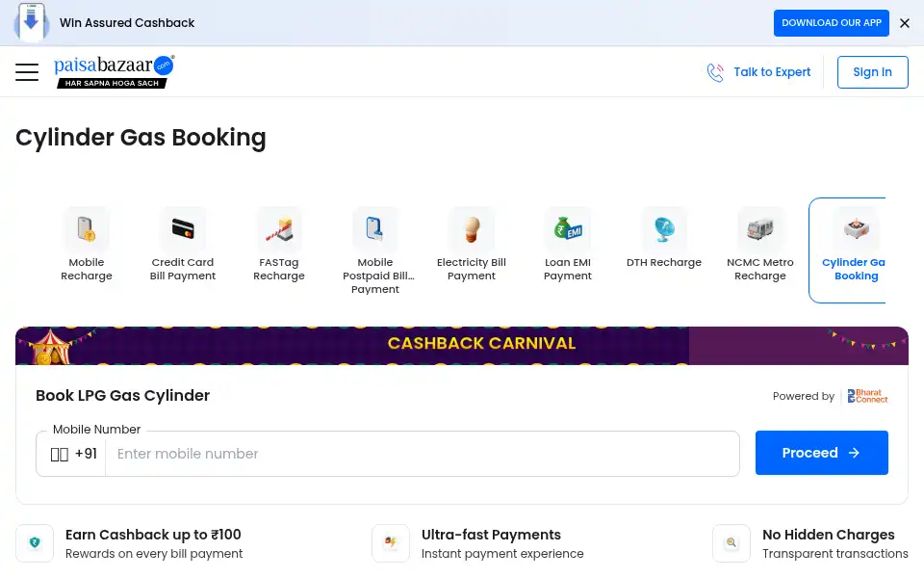Viewport: 924px width, 578px height.
Task: Click the 'Powered by' text
Action: pos(803,396)
